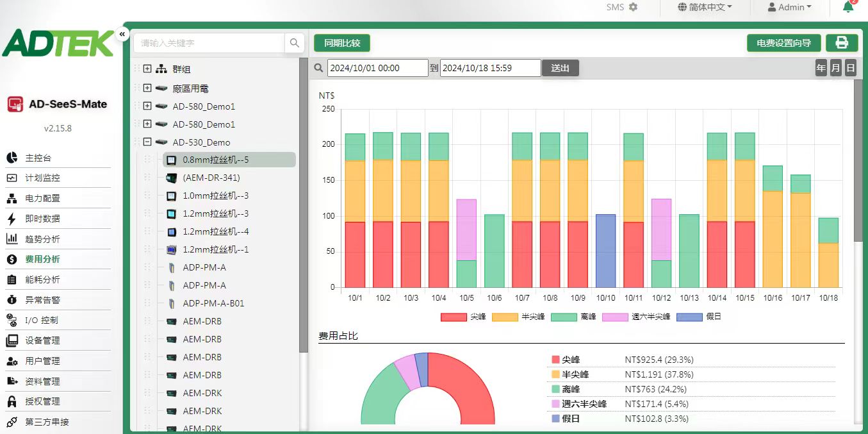Click the 资料管理 folder icon
This screenshot has height=434, width=868.
click(x=12, y=381)
